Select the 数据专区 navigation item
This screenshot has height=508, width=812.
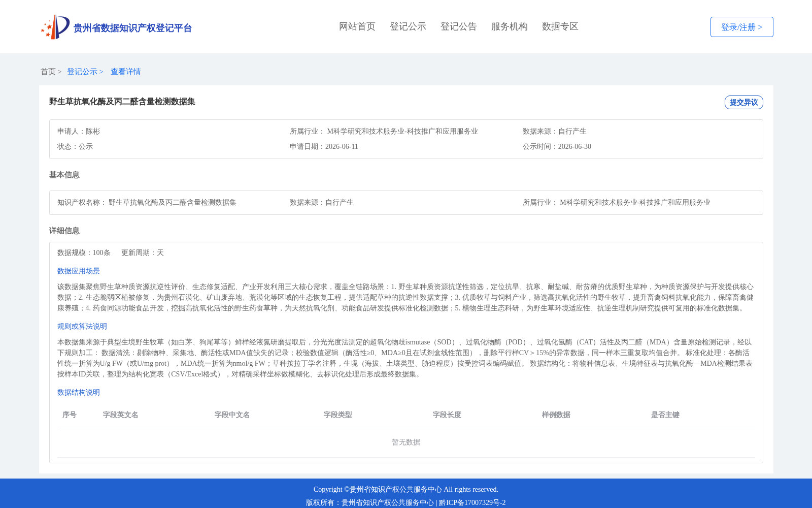pyautogui.click(x=560, y=26)
